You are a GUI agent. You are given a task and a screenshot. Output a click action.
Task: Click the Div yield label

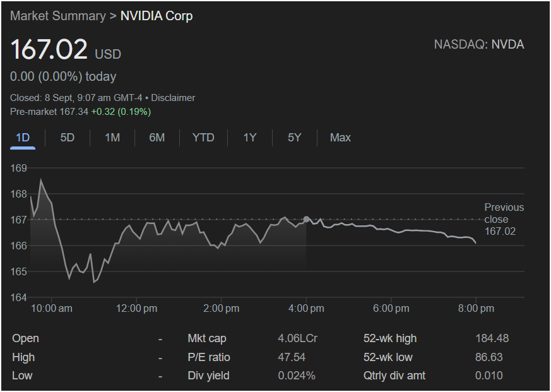click(x=209, y=376)
